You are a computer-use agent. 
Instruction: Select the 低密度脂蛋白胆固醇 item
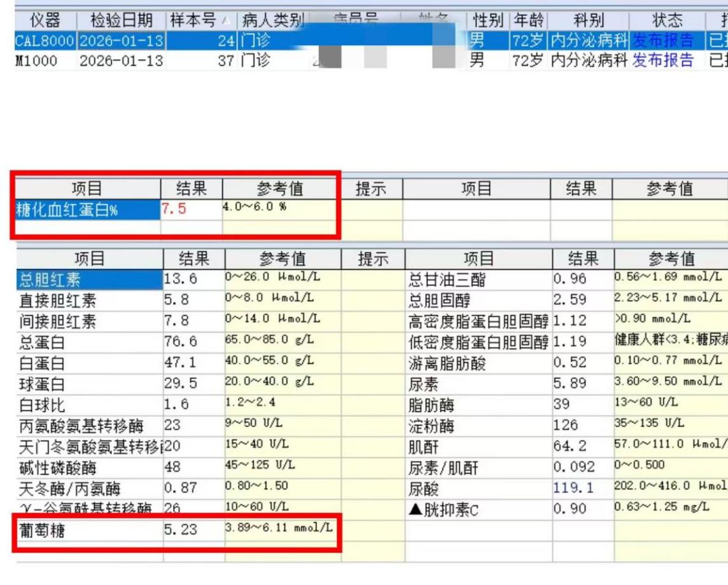478,343
